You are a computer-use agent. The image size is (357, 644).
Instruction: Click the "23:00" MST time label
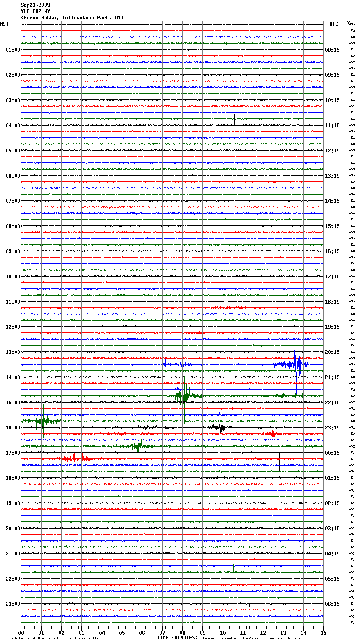(x=13, y=604)
